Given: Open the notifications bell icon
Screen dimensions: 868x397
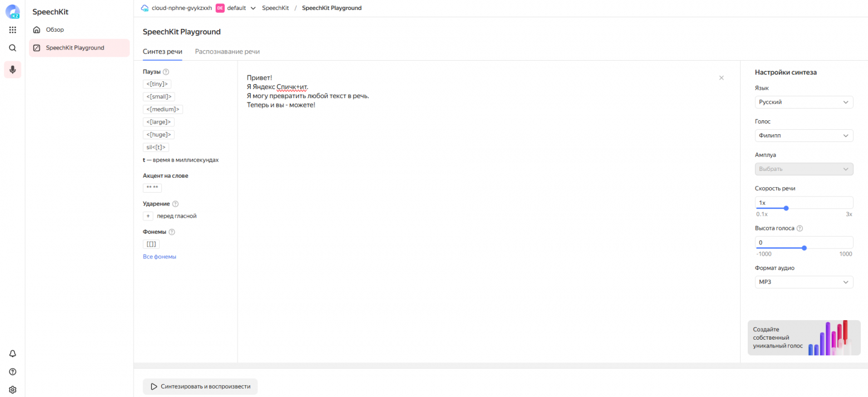Looking at the screenshot, I should (12, 354).
